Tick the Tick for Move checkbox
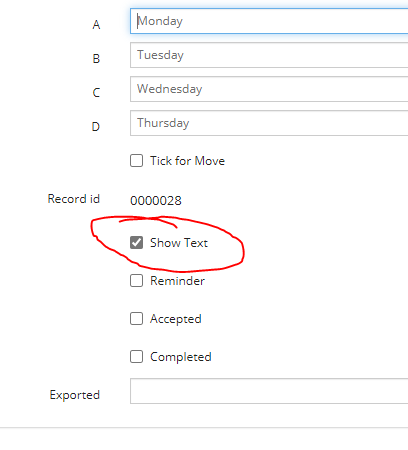 [136, 160]
